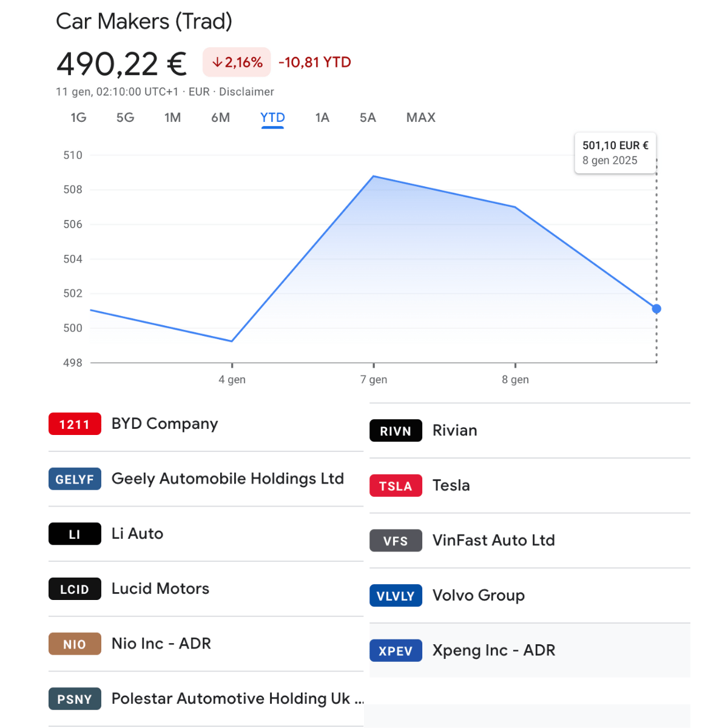Show the 6M chart range

pyautogui.click(x=221, y=118)
